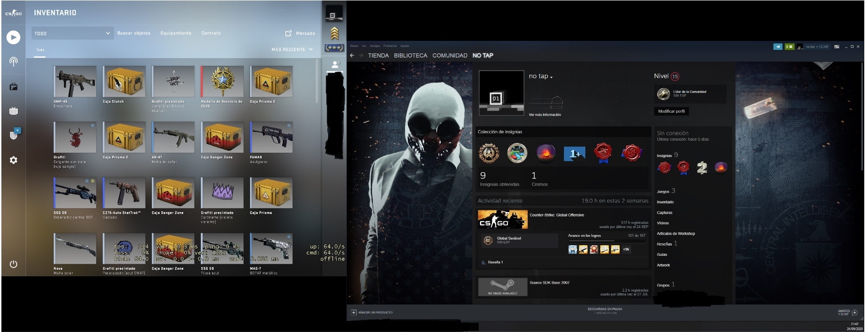
Task: Open the MÁS RECIENTE sort dropdown
Action: [292, 49]
